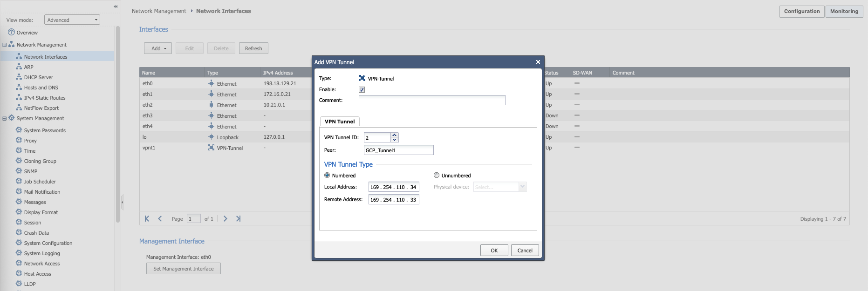Click the collapse sidebar double-arrow icon

(116, 7)
